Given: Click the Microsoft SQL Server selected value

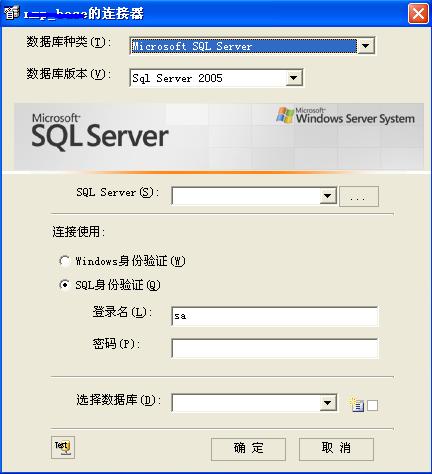Looking at the screenshot, I should [x=243, y=46].
